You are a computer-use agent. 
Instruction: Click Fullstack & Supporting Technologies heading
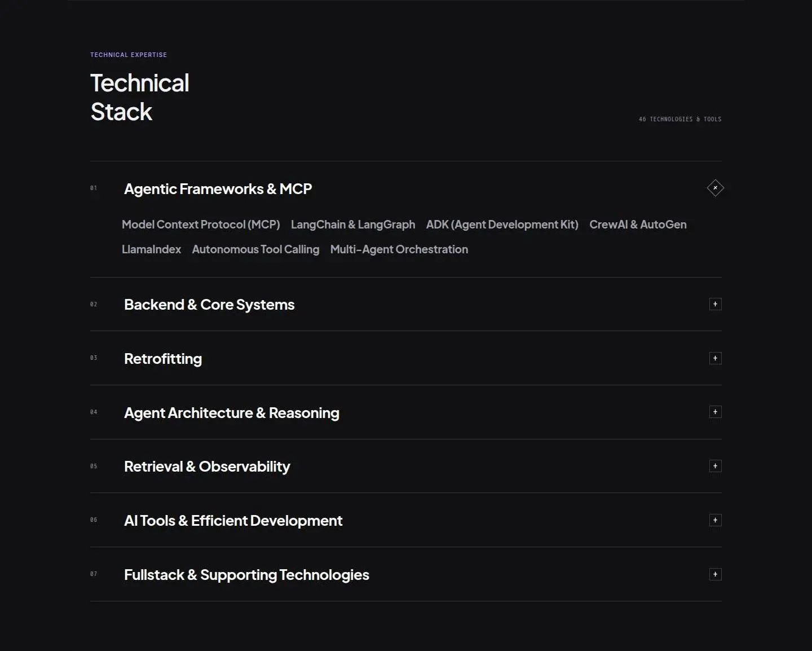click(x=246, y=575)
